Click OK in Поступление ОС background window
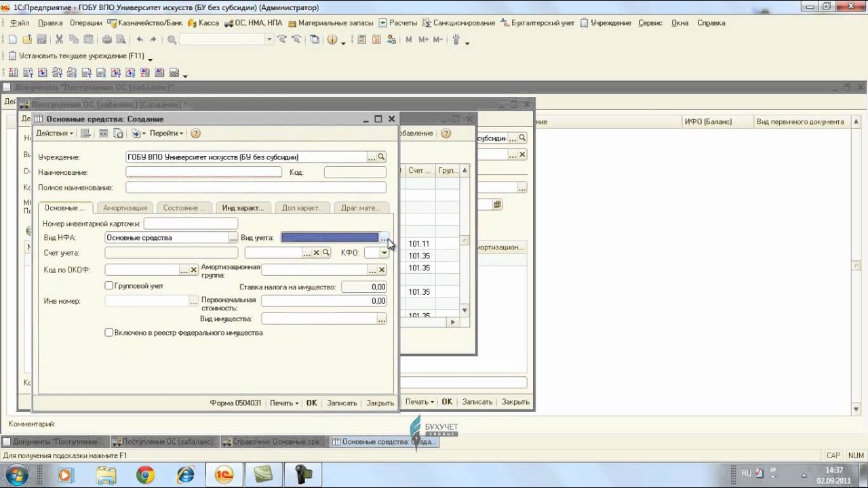This screenshot has width=868, height=488. [x=447, y=402]
